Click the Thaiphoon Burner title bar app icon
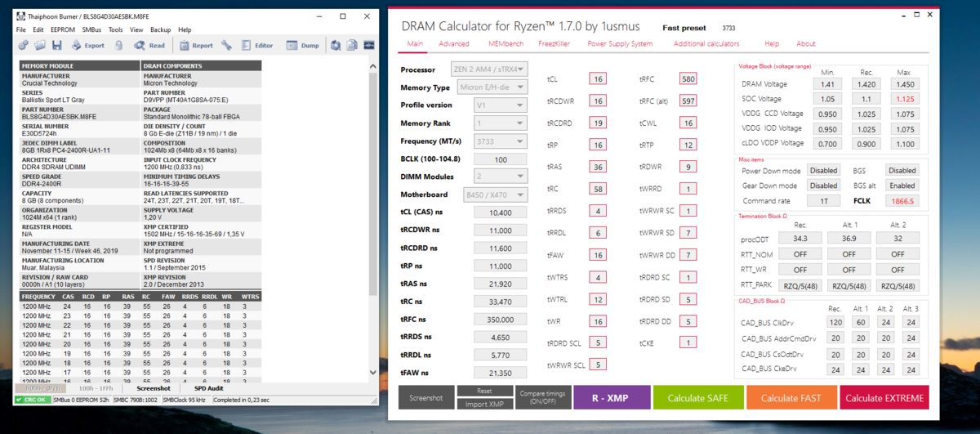 coord(20,16)
